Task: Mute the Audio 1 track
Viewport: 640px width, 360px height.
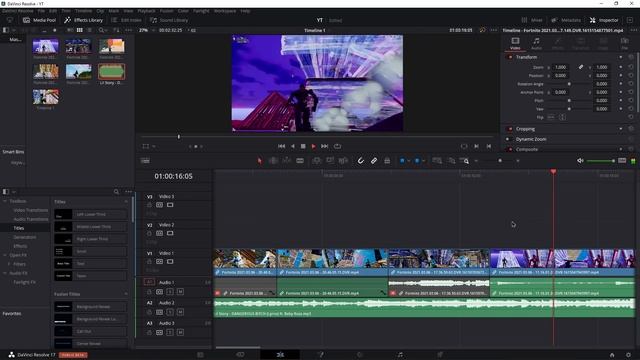Action: [180, 292]
